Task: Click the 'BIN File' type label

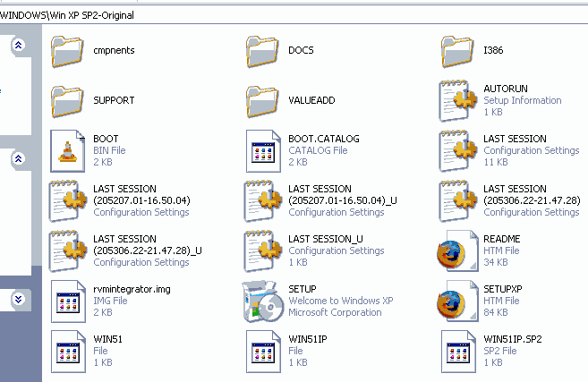Action: pos(109,150)
